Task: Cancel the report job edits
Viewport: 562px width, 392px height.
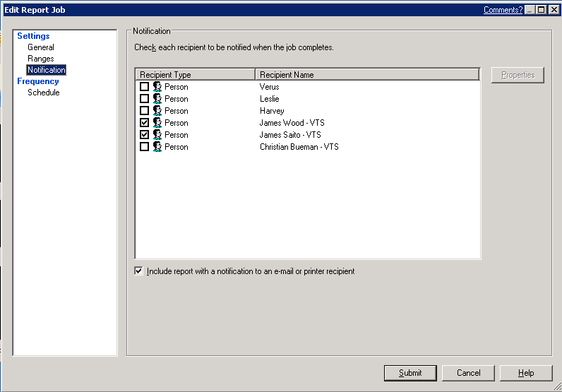Action: [x=468, y=373]
